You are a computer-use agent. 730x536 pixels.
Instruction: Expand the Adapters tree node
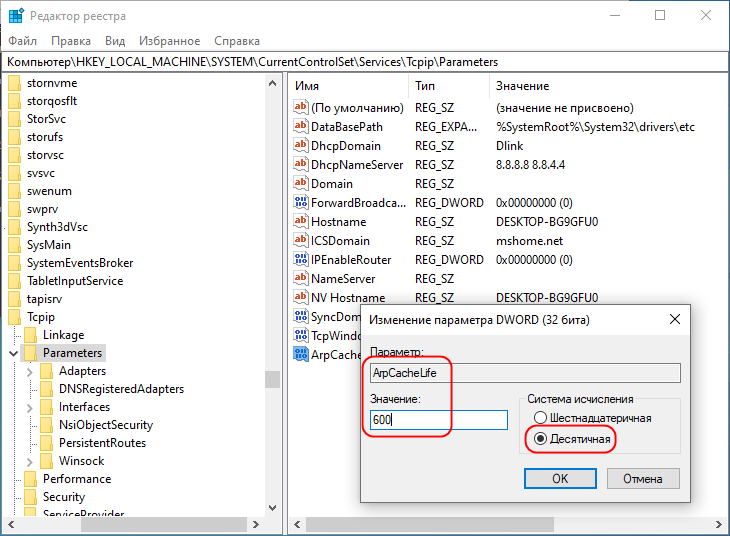(x=30, y=372)
